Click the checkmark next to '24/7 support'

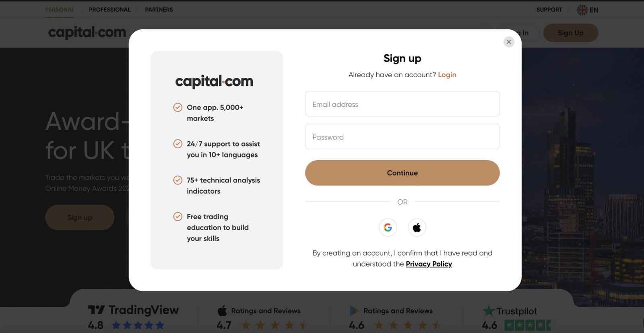pos(178,143)
